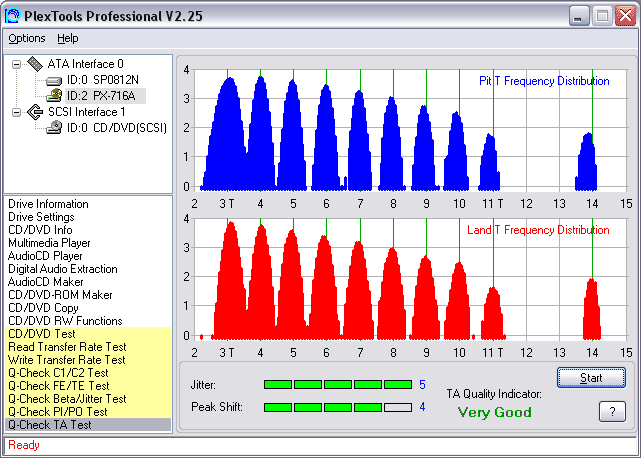Click the drive icon for CD/DVD(SCSI)
This screenshot has width=641, height=458.
54,128
